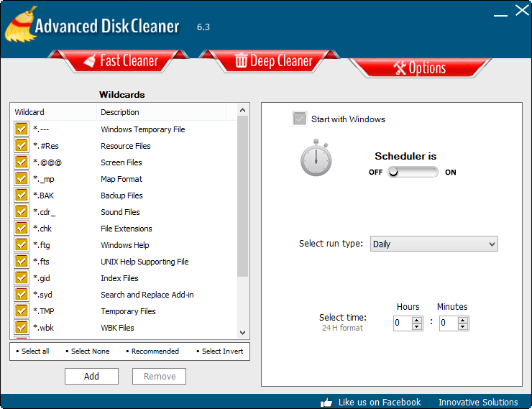Sort by the Wildcard column header
The image size is (532, 409).
(55, 112)
